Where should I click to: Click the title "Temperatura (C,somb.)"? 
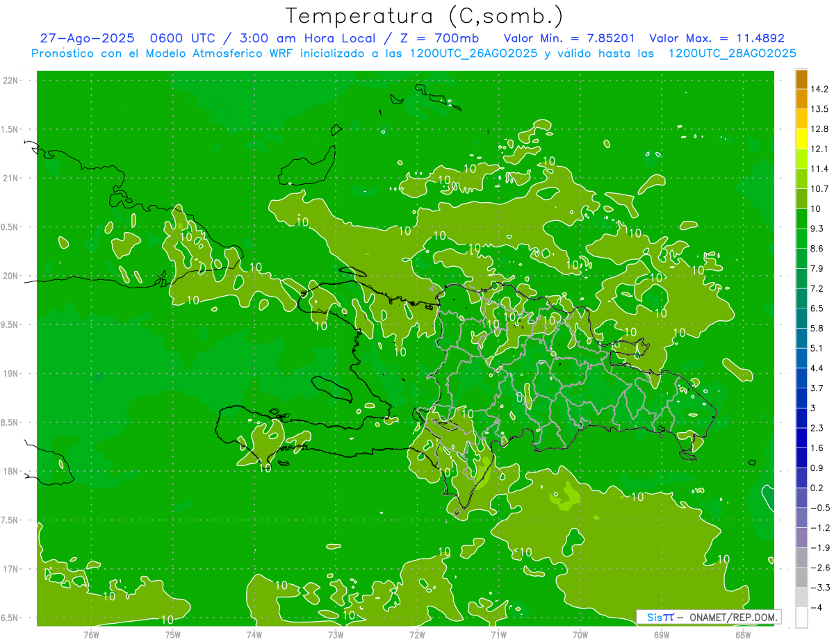(x=424, y=16)
